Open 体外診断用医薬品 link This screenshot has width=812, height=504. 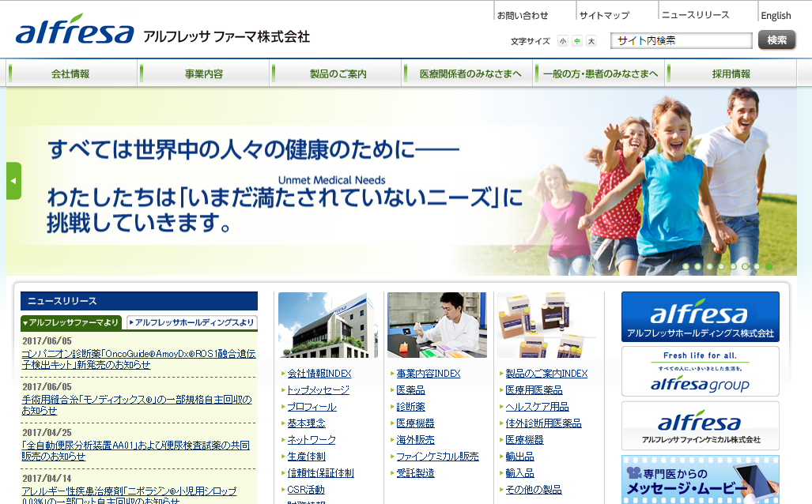click(543, 423)
